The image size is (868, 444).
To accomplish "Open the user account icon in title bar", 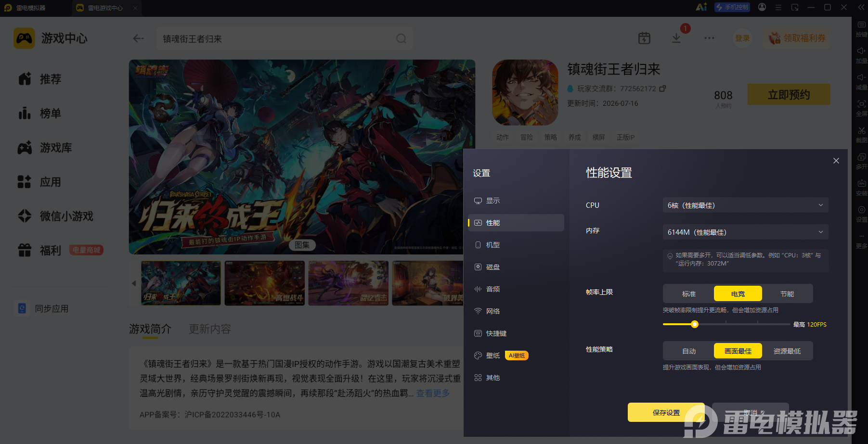I will pyautogui.click(x=762, y=7).
